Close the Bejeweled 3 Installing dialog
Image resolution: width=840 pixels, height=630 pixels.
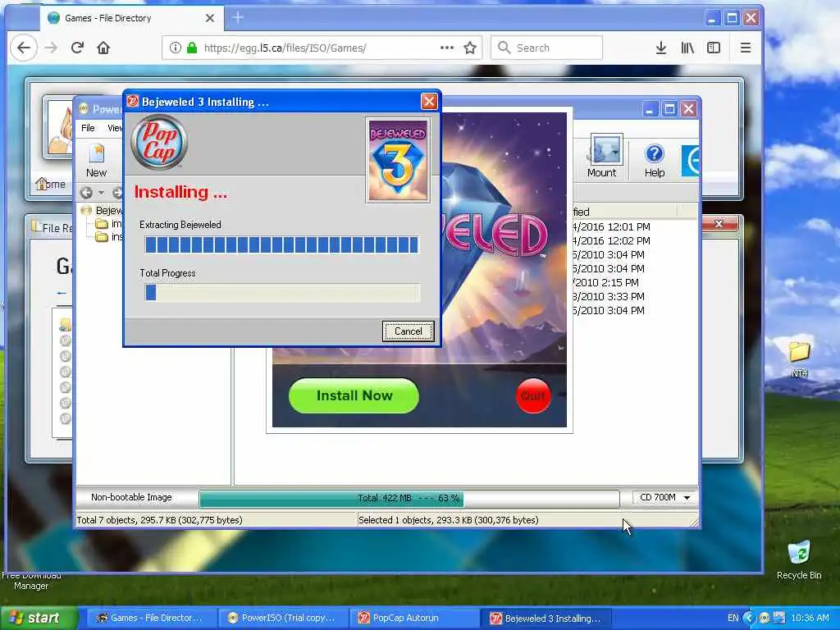pos(428,101)
